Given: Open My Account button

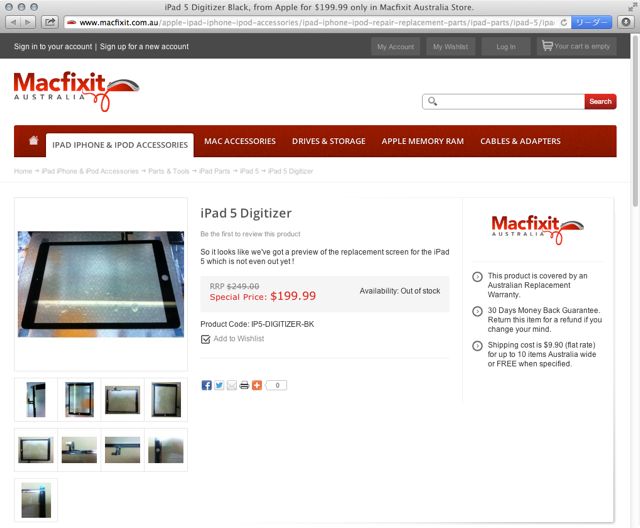Looking at the screenshot, I should pyautogui.click(x=395, y=47).
